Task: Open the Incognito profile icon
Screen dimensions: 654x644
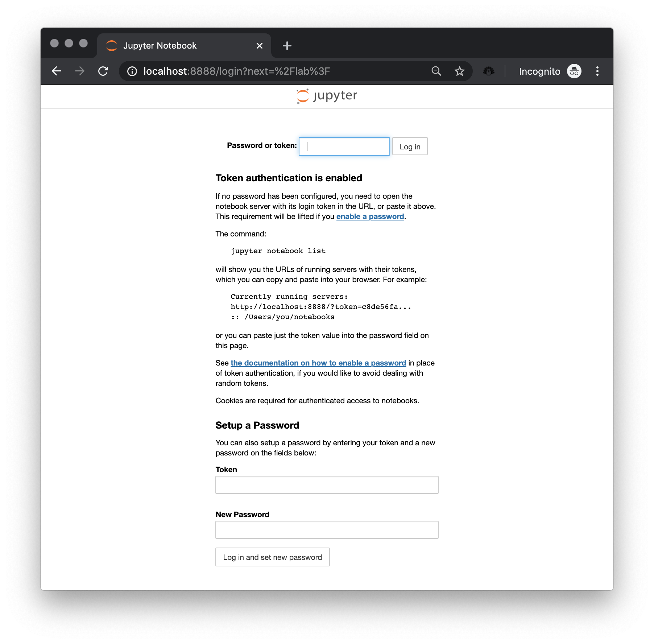Action: [x=574, y=71]
